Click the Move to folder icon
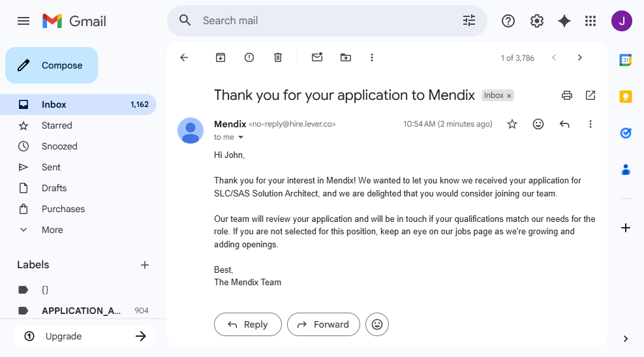 346,57
